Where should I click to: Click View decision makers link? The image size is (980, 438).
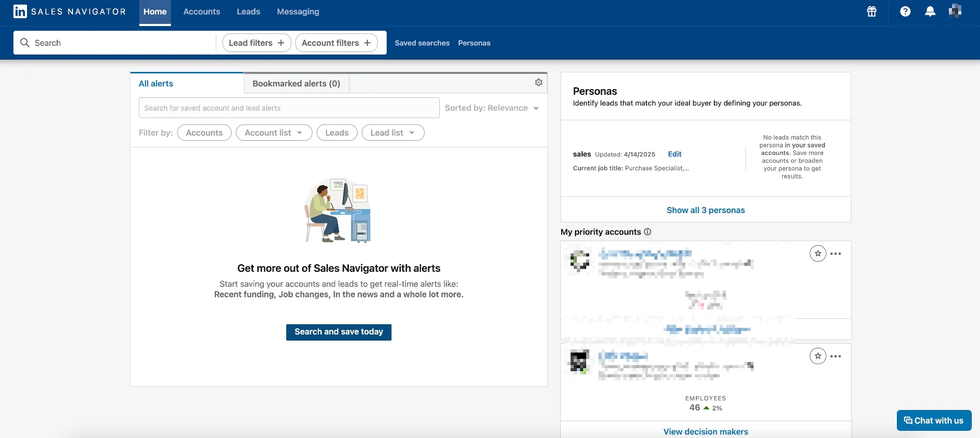pos(706,432)
